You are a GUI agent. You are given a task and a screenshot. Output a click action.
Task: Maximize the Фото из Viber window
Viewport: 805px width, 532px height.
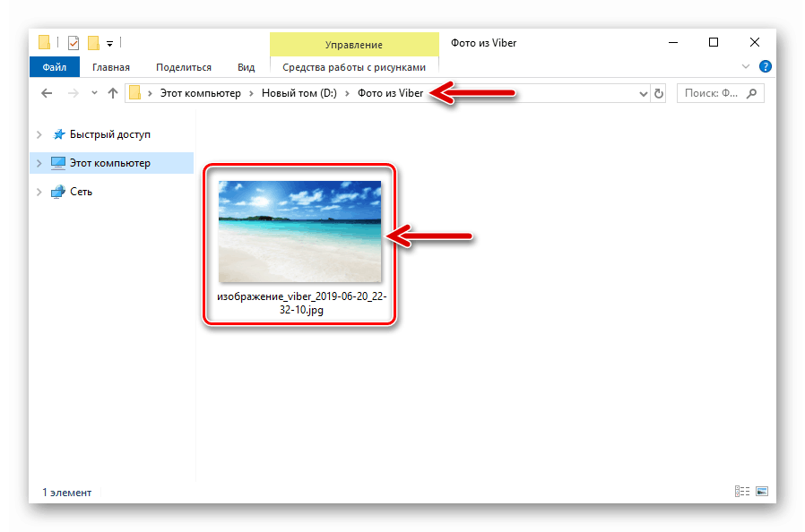coord(714,43)
